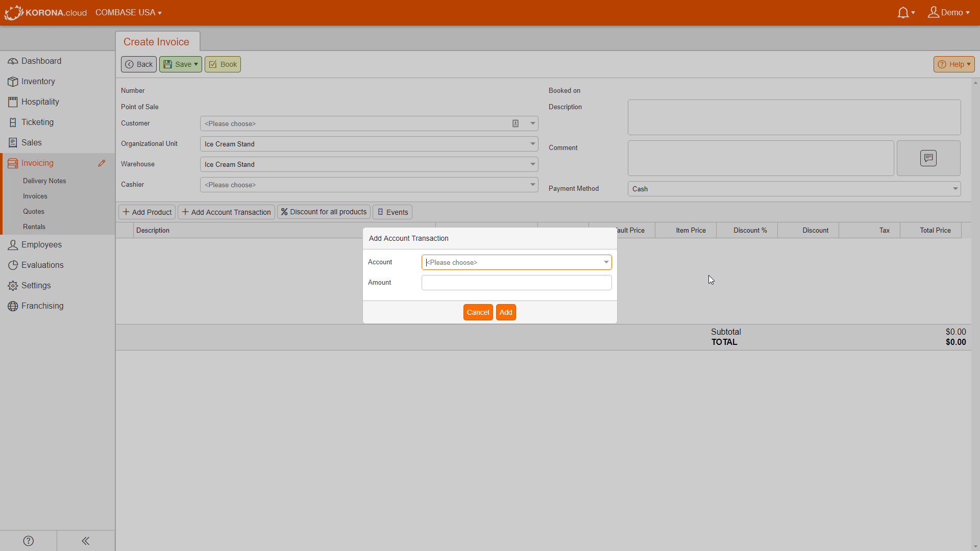Open the notifications bell
980x551 pixels.
point(905,12)
